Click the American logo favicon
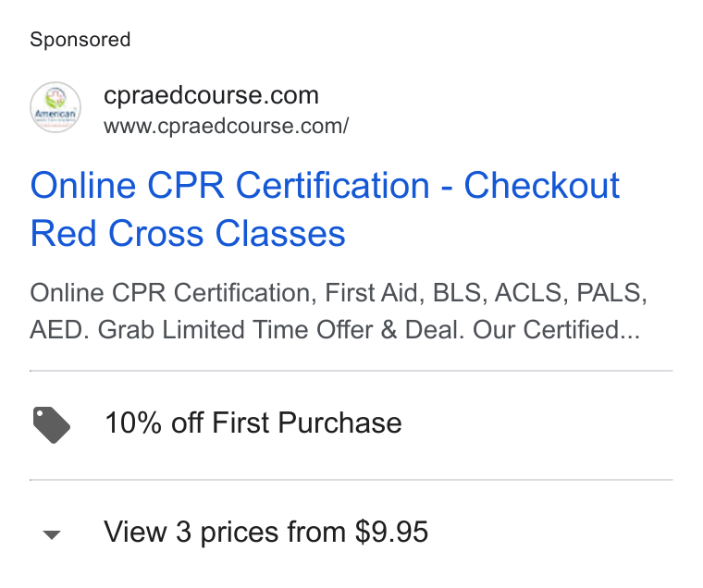This screenshot has width=703, height=588. 55,107
